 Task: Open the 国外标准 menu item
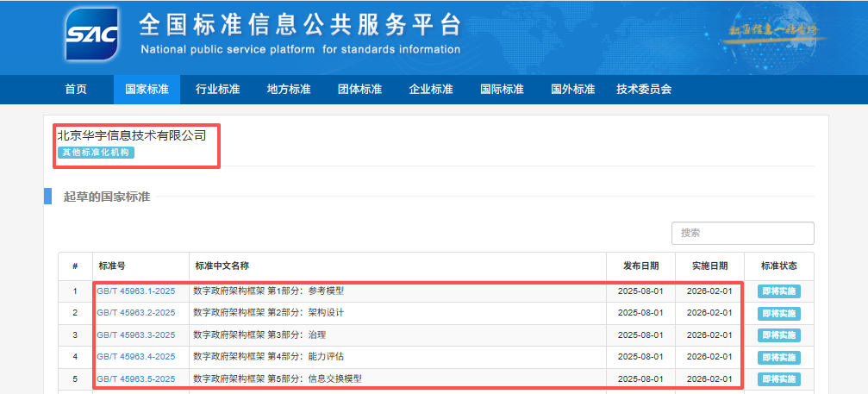[572, 90]
